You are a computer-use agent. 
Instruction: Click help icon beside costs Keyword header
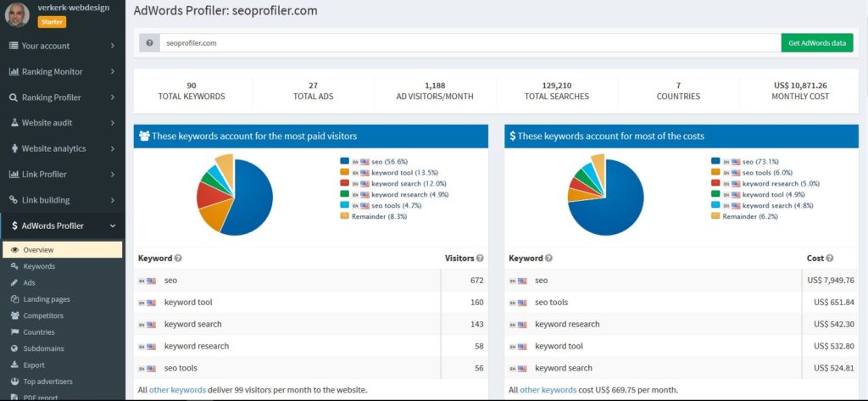pos(549,258)
